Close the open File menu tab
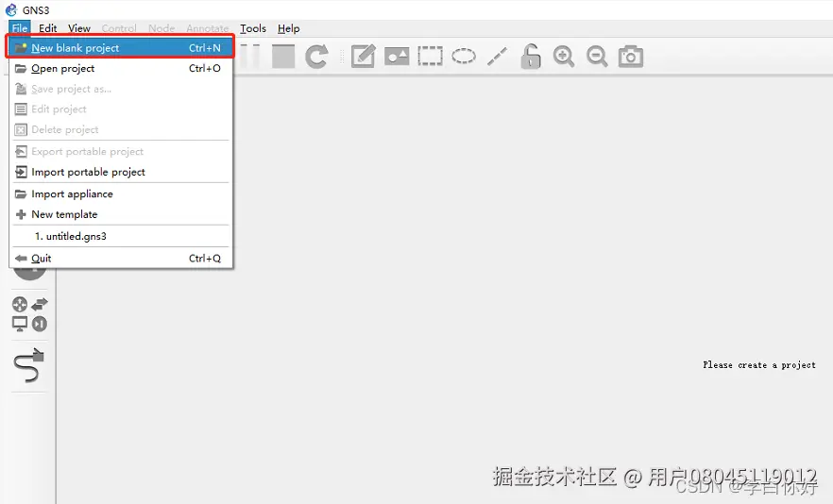The height and width of the screenshot is (504, 833). tap(20, 28)
